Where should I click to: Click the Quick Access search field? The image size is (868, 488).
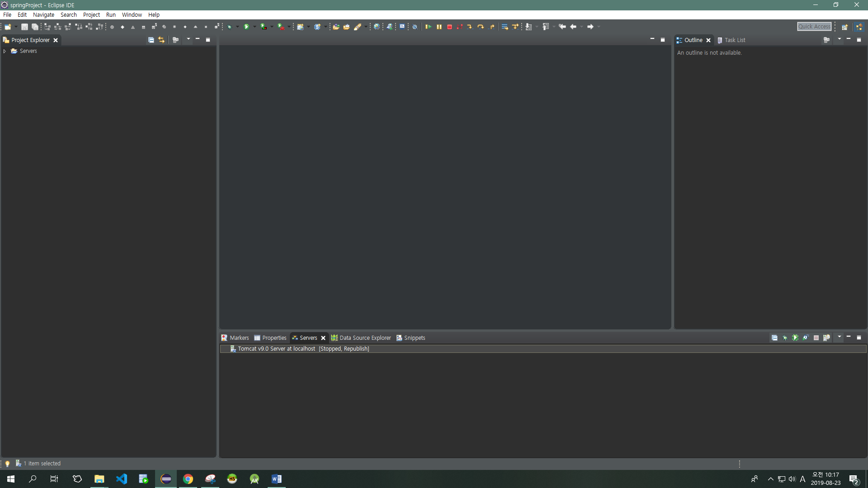tap(814, 27)
